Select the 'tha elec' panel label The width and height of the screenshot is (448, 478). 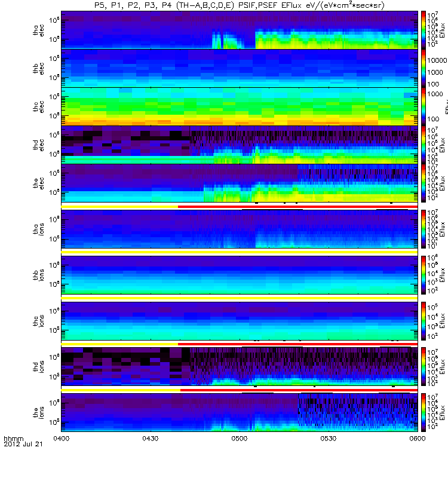coord(38,30)
